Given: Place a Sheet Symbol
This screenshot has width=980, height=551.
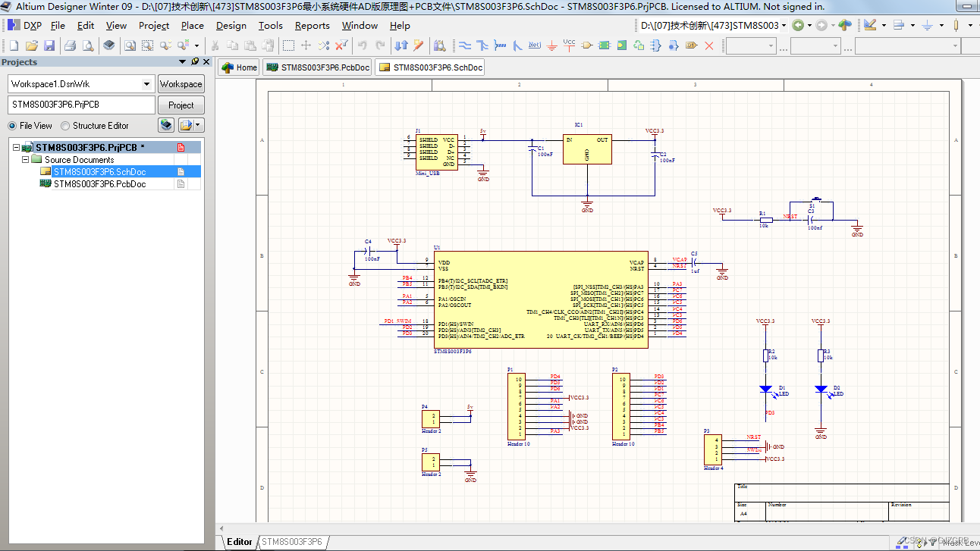Looking at the screenshot, I should pos(604,45).
